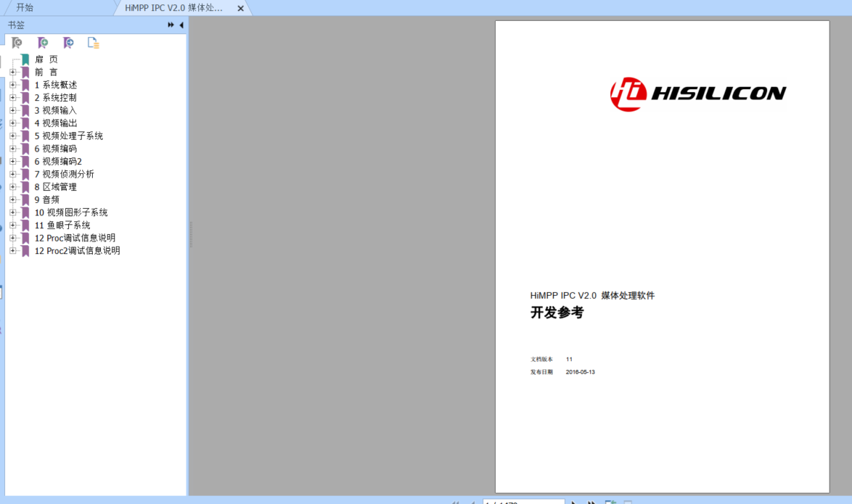Click the text HiMPP IPC V2.0 媒体处理软件
Screen dimensions: 852x504
[592, 295]
